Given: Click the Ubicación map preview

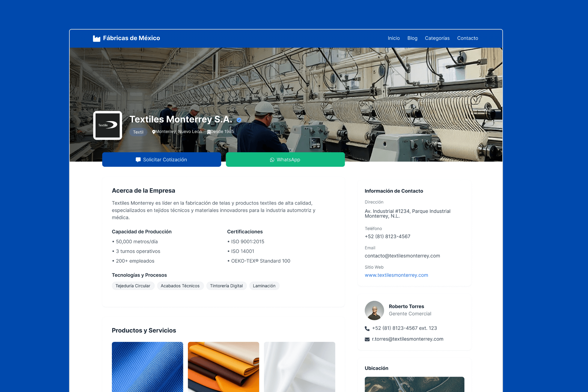Looking at the screenshot, I should pos(414,384).
